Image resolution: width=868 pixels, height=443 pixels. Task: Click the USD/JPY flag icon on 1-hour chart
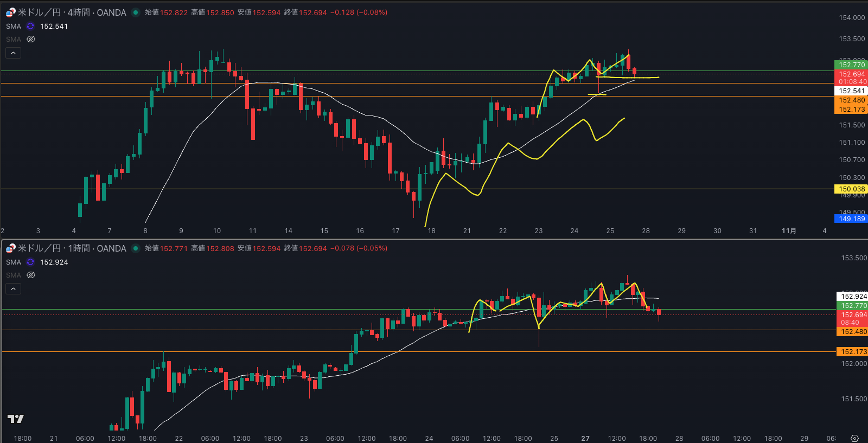pos(10,248)
